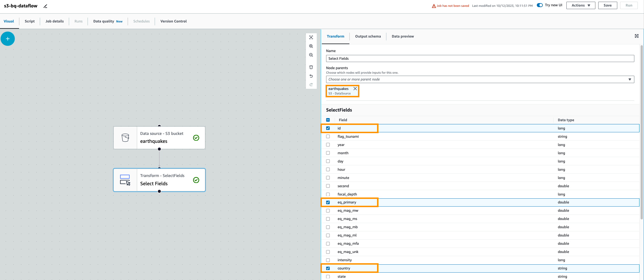Click the job title s3-bq-dataflow
The image size is (644, 280).
[20, 6]
